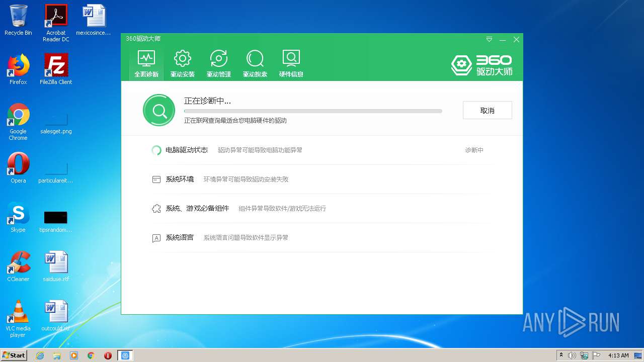
Task: Open the volume speaker tray icon
Action: 572,355
